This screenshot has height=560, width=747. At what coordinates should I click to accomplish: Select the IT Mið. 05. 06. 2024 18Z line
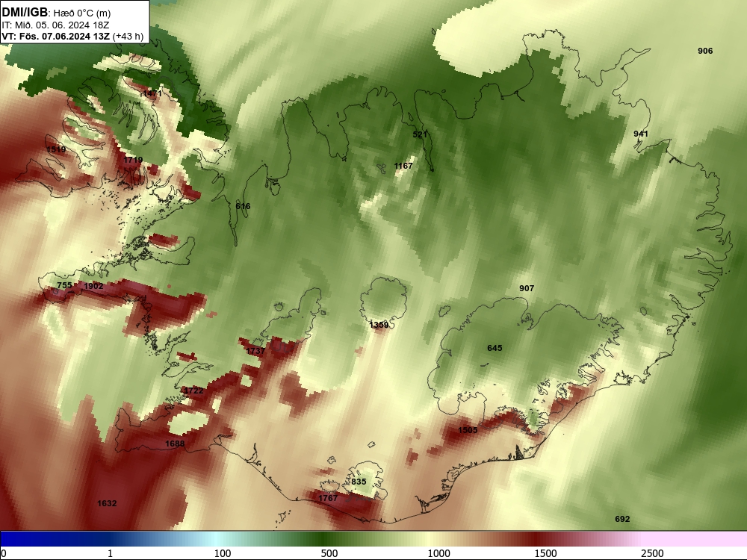[55, 25]
